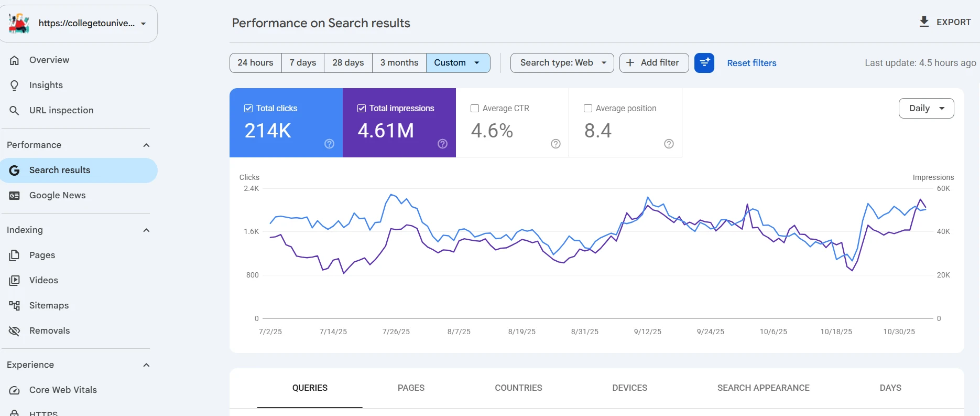This screenshot has height=416, width=980.
Task: Click the Google G Search results icon
Action: (15, 170)
